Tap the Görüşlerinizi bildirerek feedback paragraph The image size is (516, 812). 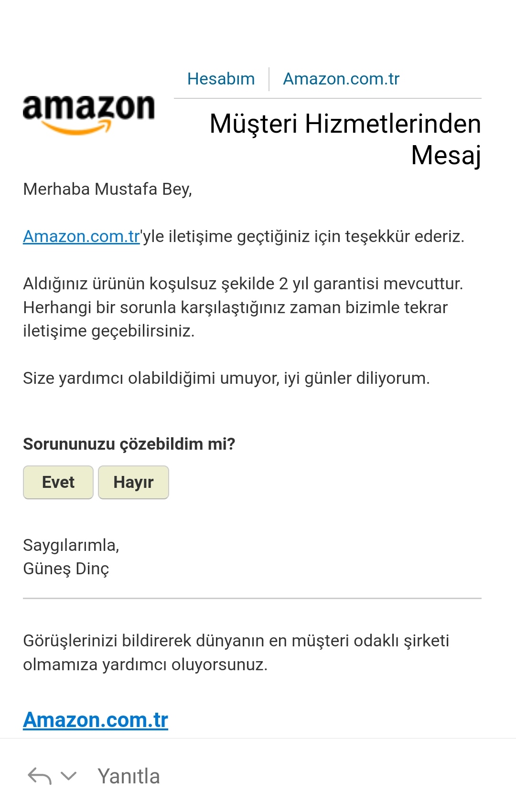[236, 652]
